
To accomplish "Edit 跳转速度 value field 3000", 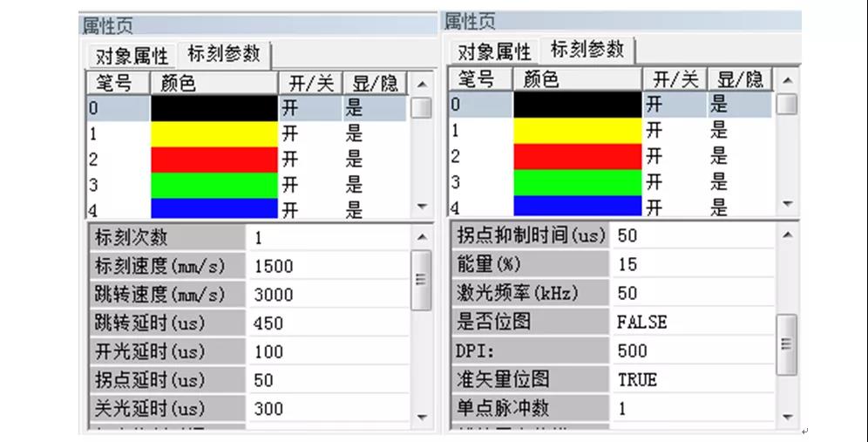I will click(329, 295).
